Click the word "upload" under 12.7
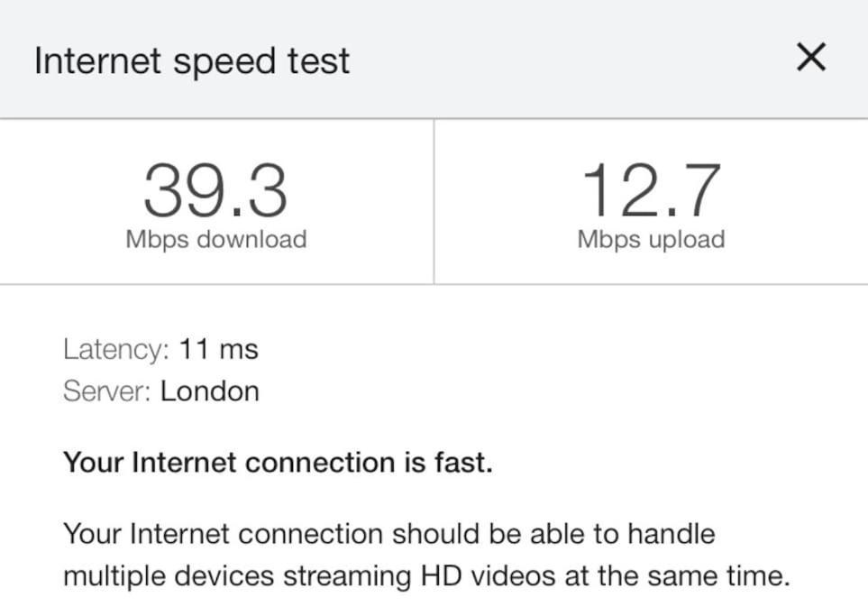868x616 pixels. [687, 240]
